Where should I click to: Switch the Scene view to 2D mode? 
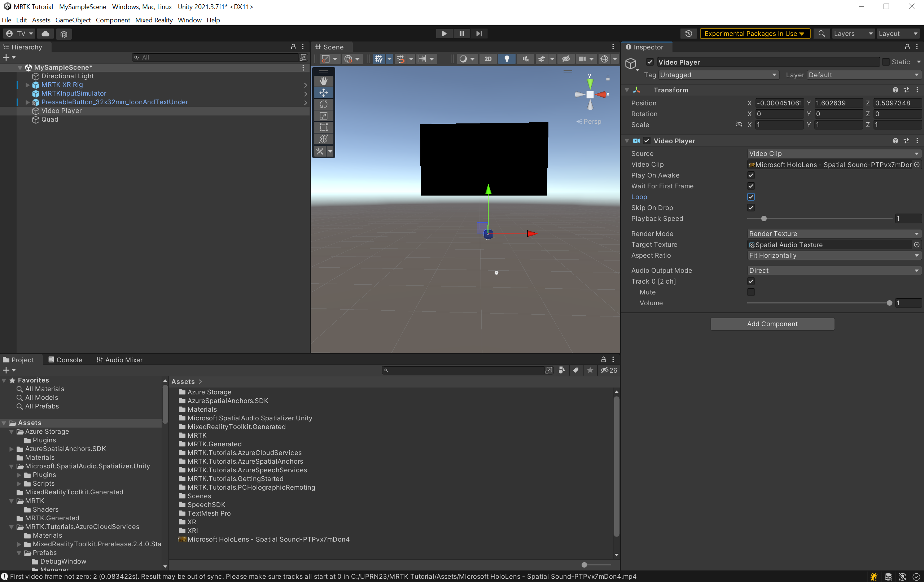488,59
